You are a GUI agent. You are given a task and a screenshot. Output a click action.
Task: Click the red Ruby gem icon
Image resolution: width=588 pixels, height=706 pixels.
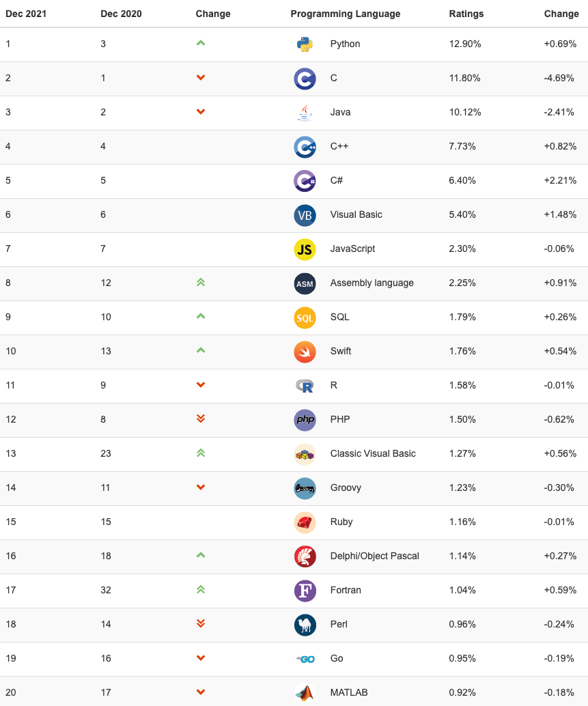[305, 522]
